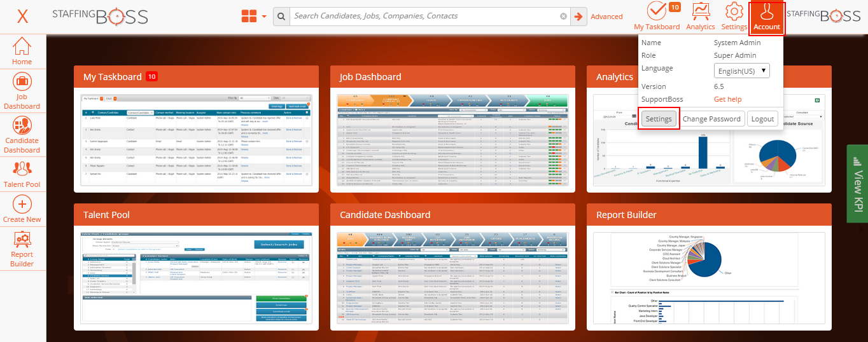Submit search with the arrow button
The width and height of the screenshot is (868, 342).
pyautogui.click(x=578, y=17)
